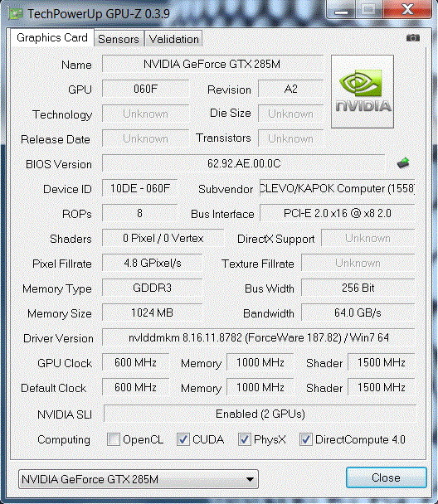Click the screenshot camera icon
This screenshot has width=438, height=504.
pos(413,38)
